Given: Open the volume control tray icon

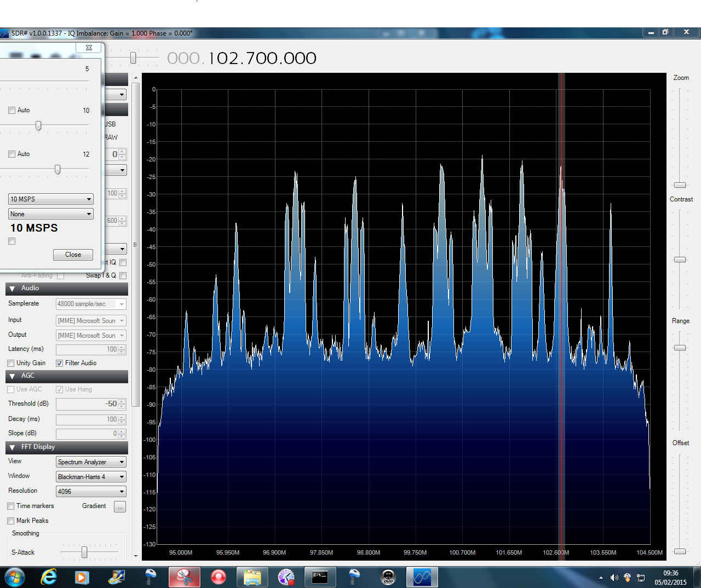Looking at the screenshot, I should [x=614, y=578].
